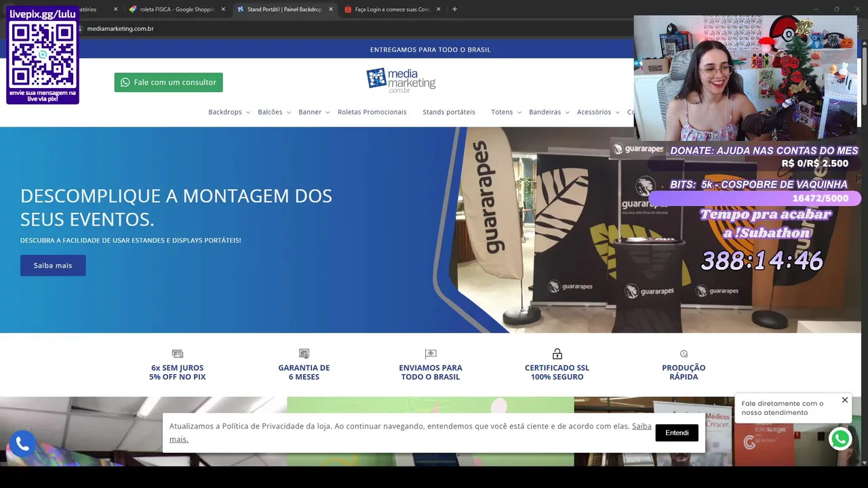
Task: Click 'Entendi' on the privacy notice
Action: click(677, 432)
